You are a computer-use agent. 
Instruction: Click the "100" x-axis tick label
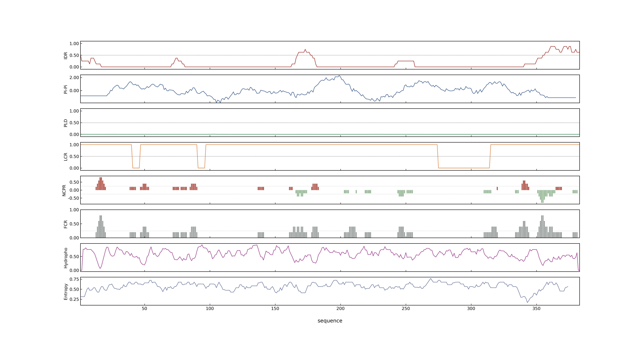(210, 309)
